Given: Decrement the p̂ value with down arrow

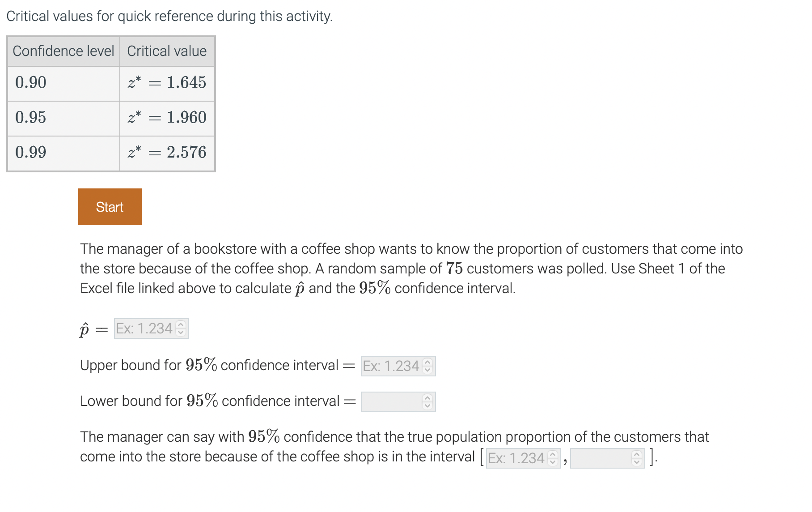Looking at the screenshot, I should [x=181, y=332].
